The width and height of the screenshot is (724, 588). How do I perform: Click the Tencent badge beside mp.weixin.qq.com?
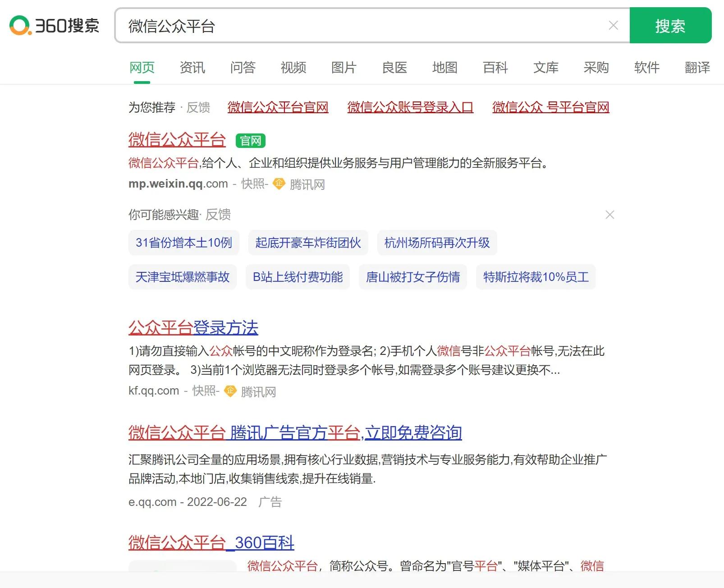278,184
